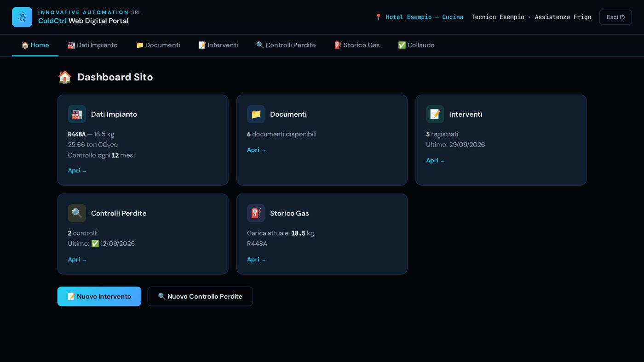644x362 pixels.
Task: Click the '6 documenti disponibili' text
Action: (x=282, y=134)
